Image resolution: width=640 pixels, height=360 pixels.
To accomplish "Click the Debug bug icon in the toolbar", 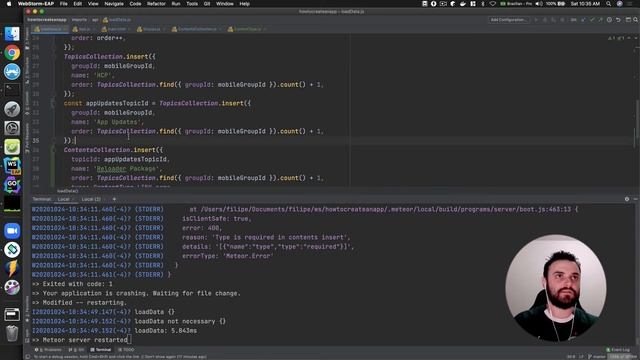I will tap(544, 20).
